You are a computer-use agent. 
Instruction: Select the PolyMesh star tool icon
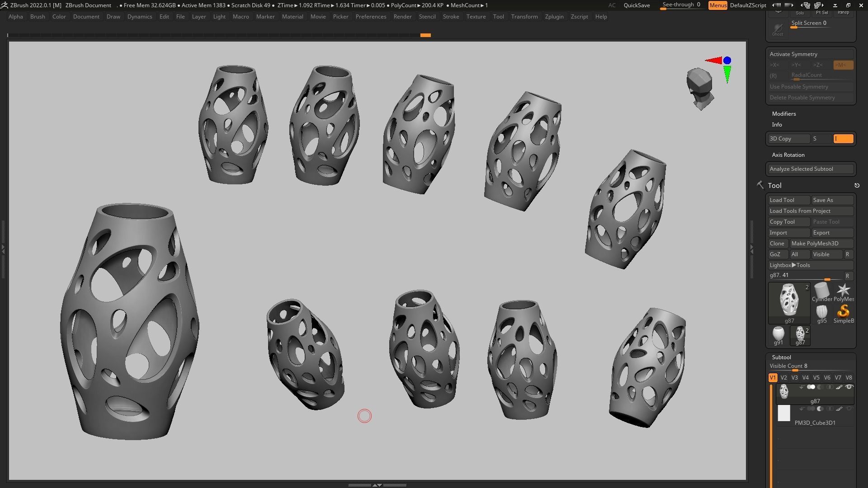843,291
